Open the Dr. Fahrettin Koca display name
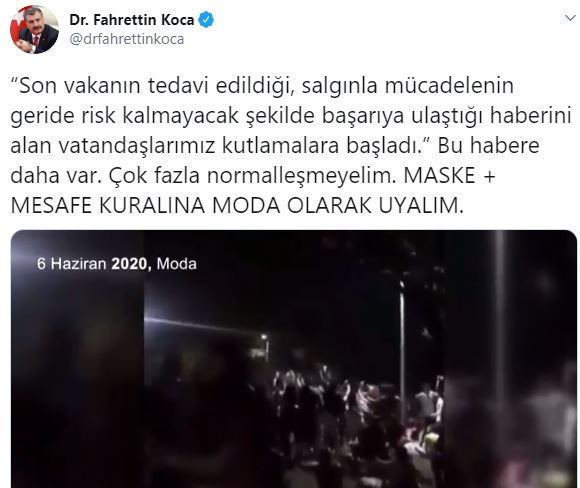The height and width of the screenshot is (488, 580). click(132, 20)
